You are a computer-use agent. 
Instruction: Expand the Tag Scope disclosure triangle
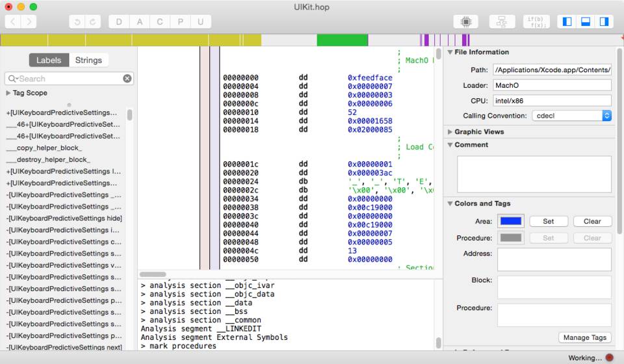tap(8, 93)
